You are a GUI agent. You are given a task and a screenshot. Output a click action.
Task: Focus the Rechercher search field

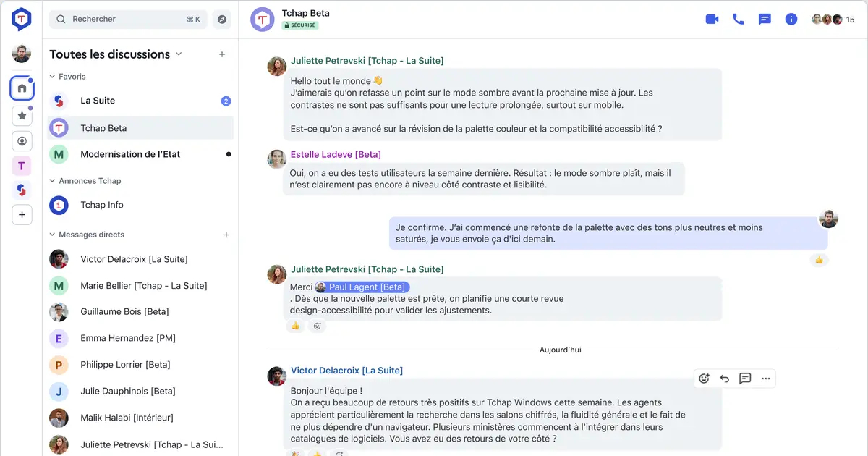point(128,20)
